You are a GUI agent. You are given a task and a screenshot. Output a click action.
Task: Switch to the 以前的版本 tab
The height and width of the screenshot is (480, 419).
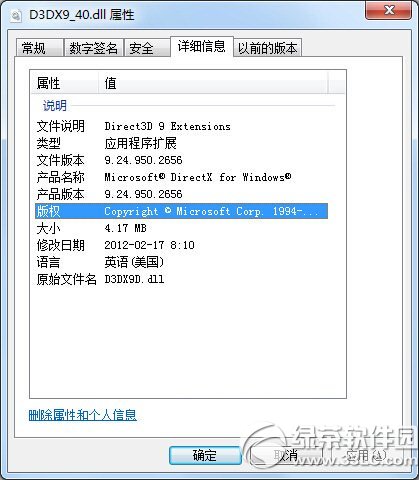point(267,48)
